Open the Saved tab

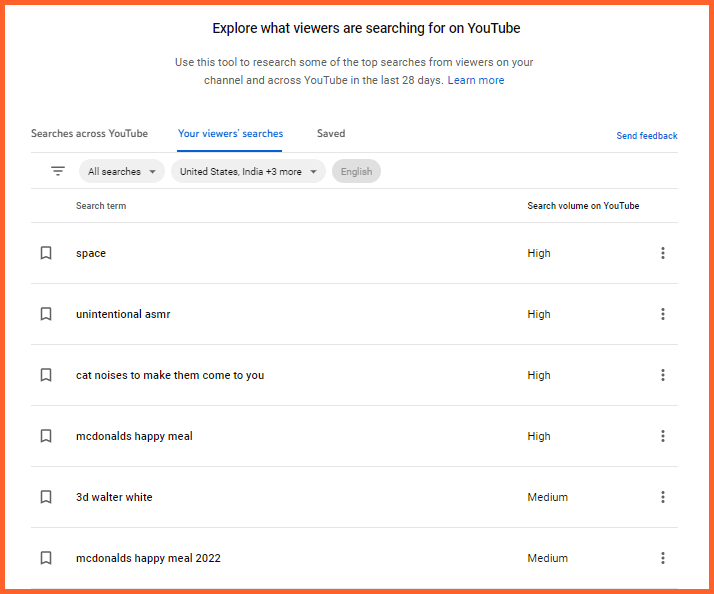pyautogui.click(x=331, y=134)
